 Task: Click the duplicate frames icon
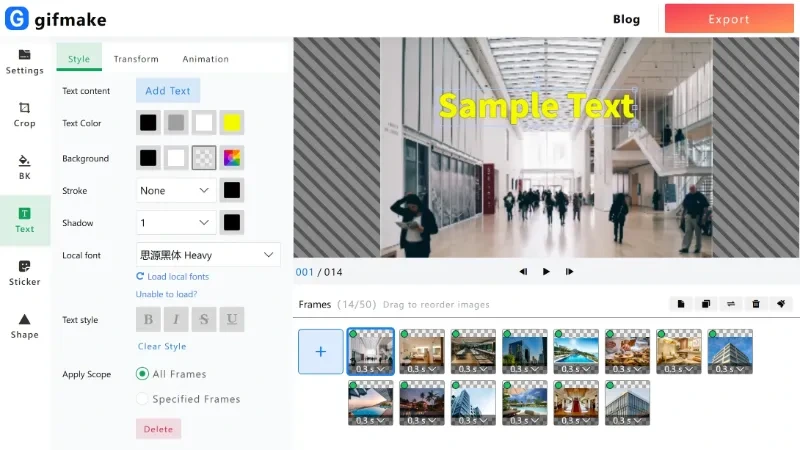[x=706, y=304]
